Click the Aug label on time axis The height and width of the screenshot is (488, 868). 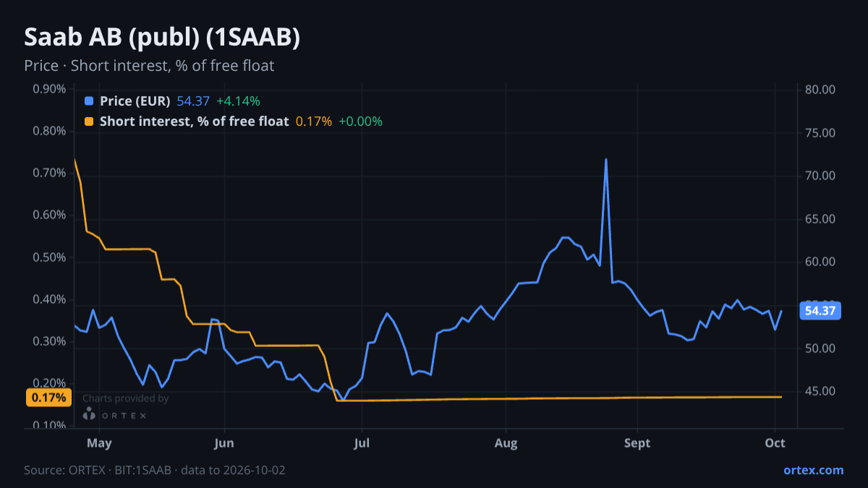[506, 443]
